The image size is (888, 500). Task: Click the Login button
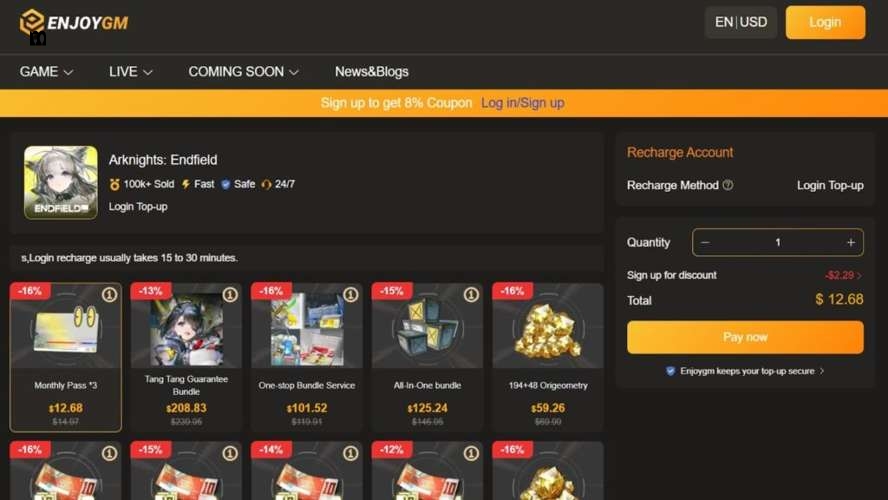pyautogui.click(x=825, y=22)
